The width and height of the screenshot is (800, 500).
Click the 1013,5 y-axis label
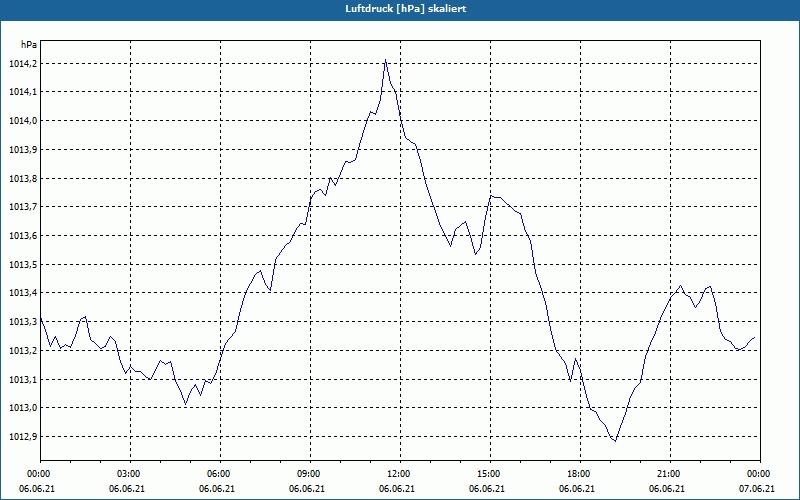[23, 264]
